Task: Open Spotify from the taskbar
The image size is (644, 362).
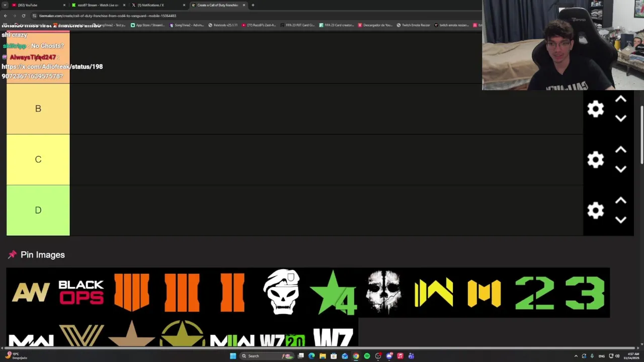Action: pos(367,356)
